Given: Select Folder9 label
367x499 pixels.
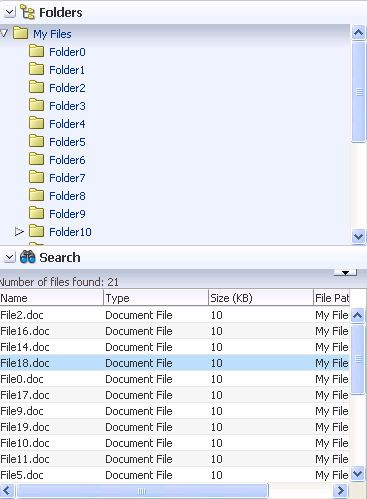Looking at the screenshot, I should [x=67, y=214].
